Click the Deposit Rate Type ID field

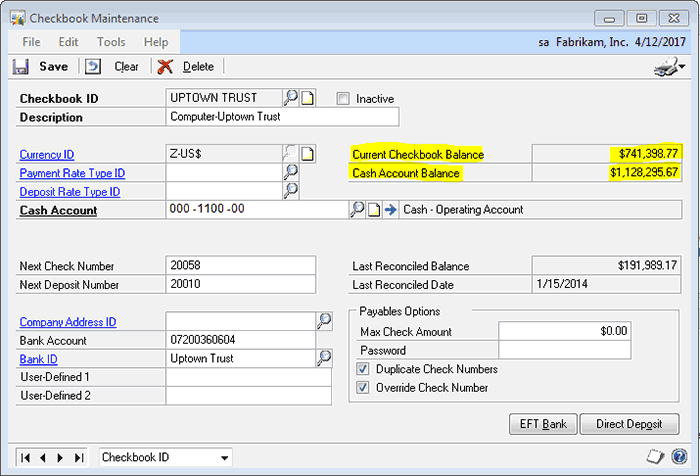[224, 191]
